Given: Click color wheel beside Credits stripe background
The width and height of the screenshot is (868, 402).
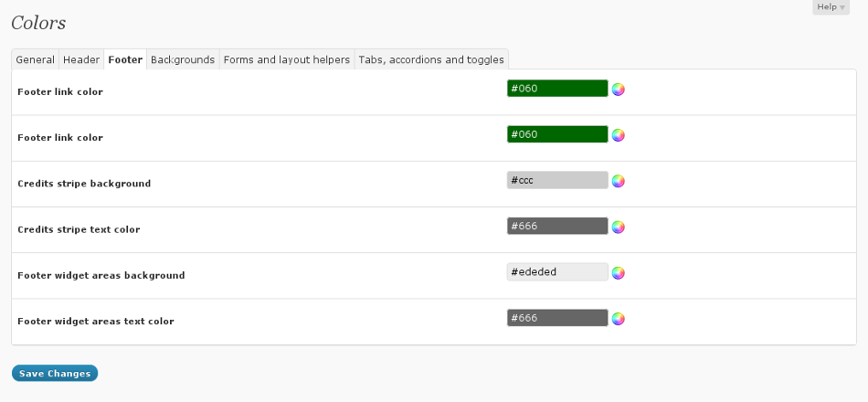Looking at the screenshot, I should click(619, 181).
